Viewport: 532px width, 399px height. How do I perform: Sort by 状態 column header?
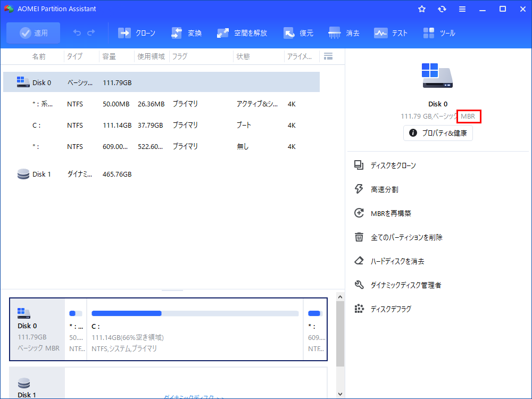click(x=243, y=56)
